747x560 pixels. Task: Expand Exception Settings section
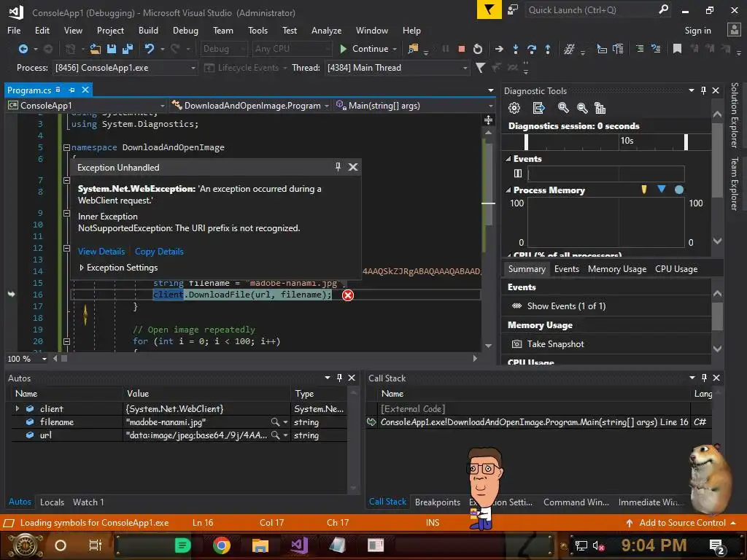[82, 268]
